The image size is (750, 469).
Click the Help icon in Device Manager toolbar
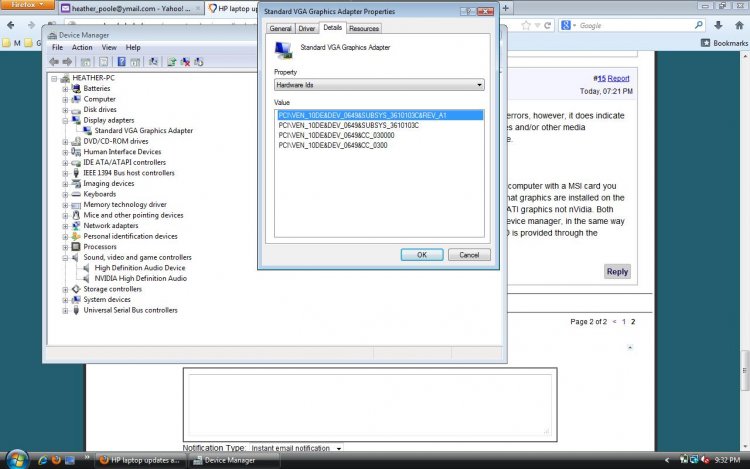(x=122, y=61)
